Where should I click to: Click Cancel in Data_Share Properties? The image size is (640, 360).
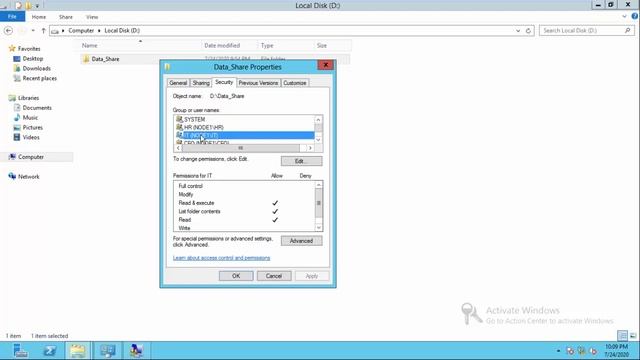coord(274,276)
